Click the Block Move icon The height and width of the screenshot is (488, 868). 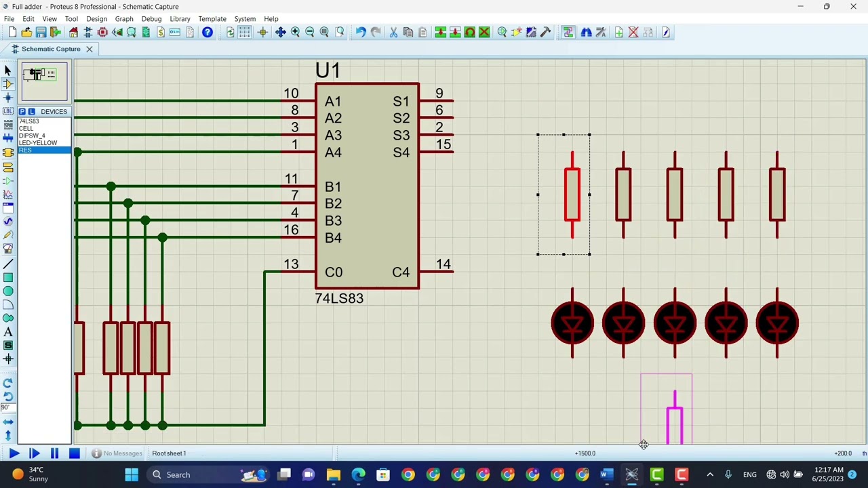[455, 32]
